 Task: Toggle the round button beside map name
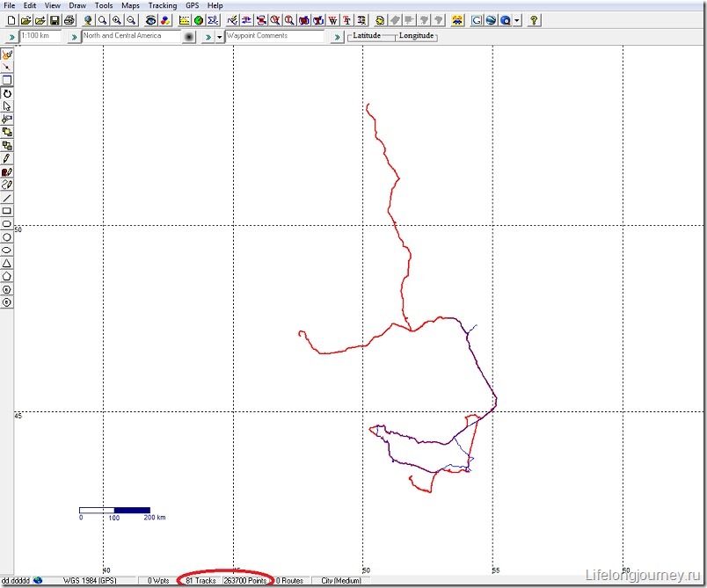click(x=189, y=37)
